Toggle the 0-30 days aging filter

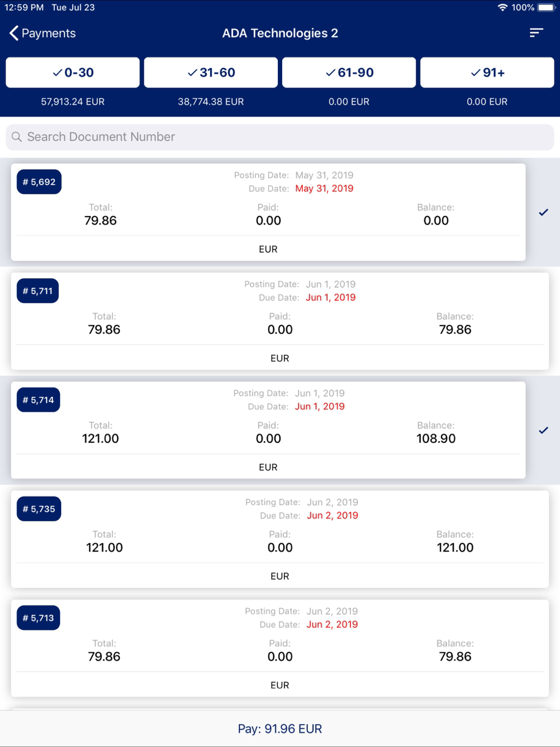click(x=73, y=72)
